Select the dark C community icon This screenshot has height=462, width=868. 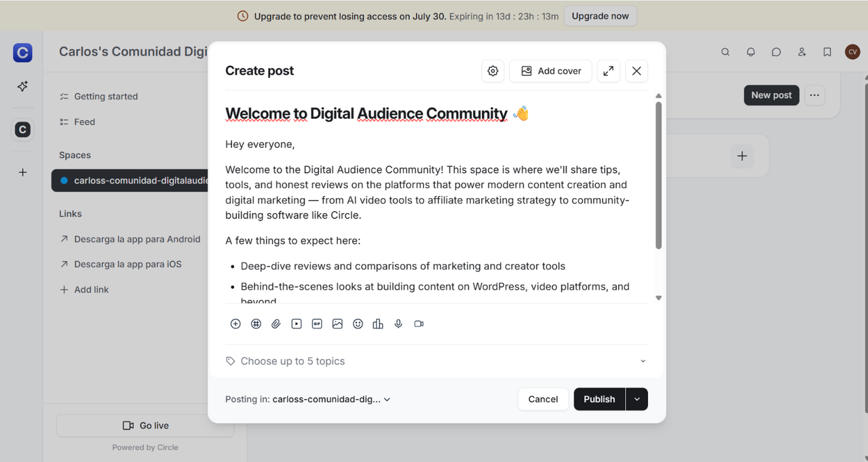(x=22, y=130)
